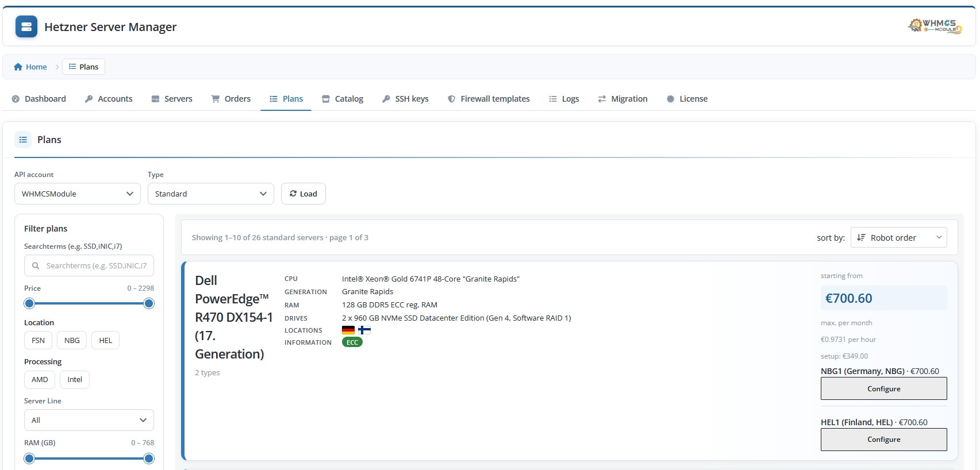Open the API account dropdown
Screen dimensions: 980x470
coord(78,194)
